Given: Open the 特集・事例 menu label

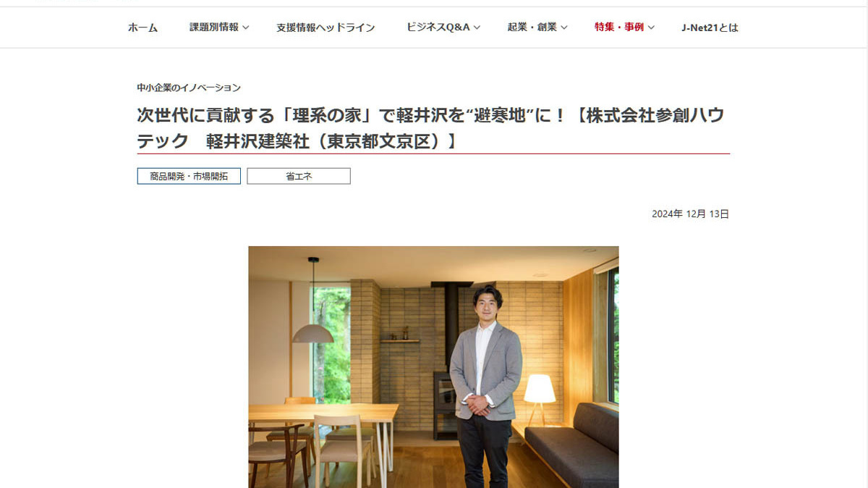Looking at the screenshot, I should pos(619,28).
